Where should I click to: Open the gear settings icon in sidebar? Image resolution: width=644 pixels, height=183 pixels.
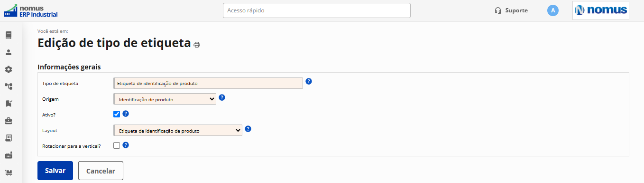9,69
